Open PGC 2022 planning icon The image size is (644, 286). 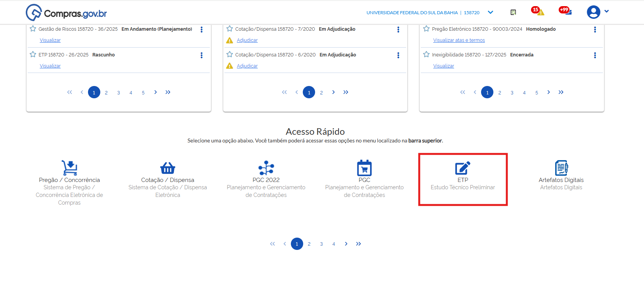click(x=266, y=168)
